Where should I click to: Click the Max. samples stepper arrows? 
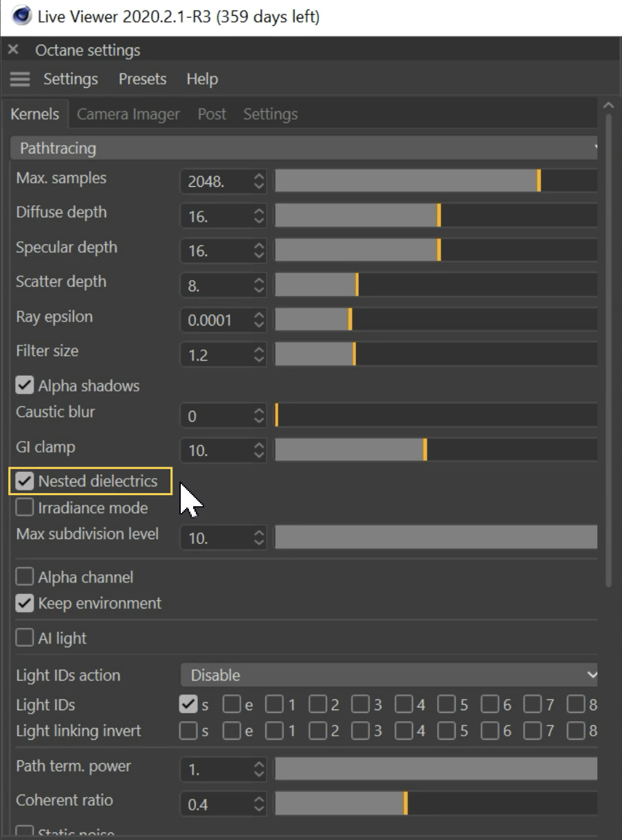pos(258,182)
